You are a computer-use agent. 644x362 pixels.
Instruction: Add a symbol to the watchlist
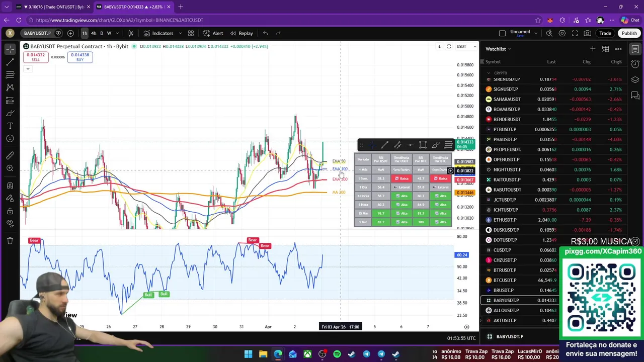593,49
